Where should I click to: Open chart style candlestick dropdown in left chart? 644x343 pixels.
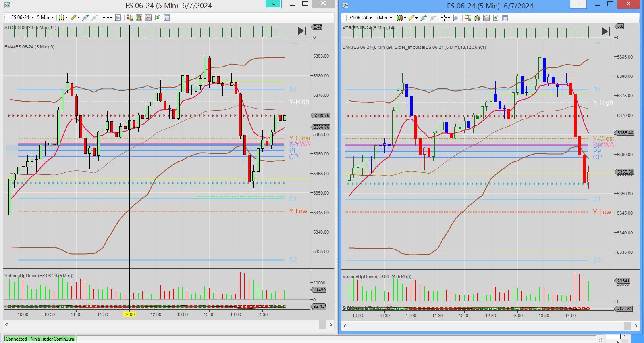[63, 17]
